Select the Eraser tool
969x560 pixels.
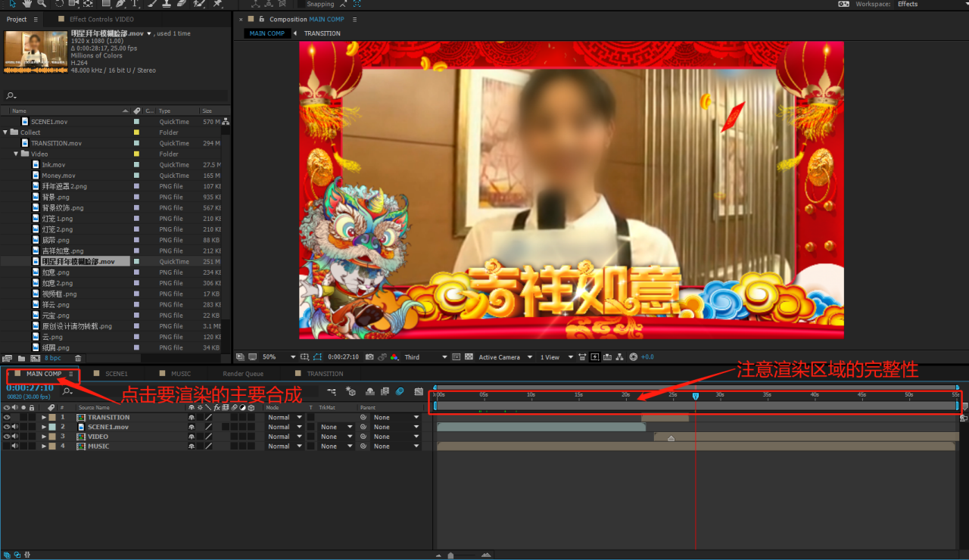[181, 4]
